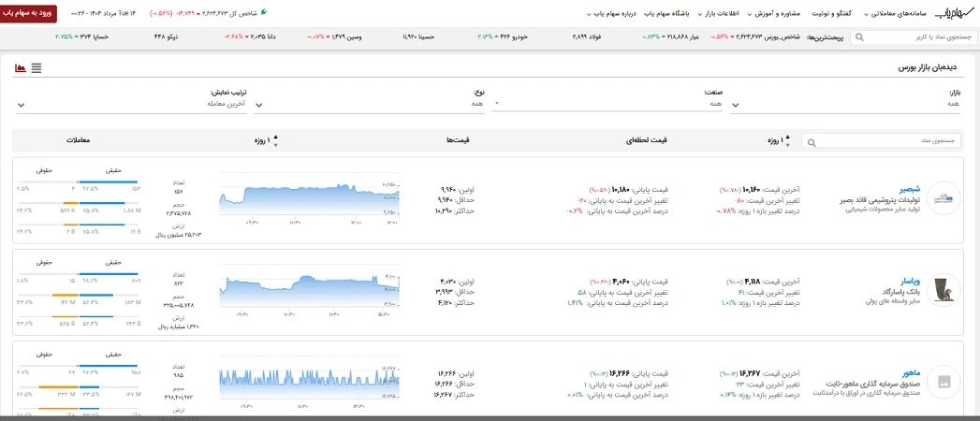This screenshot has width=980, height=421.
Task: Open ماهور one-day price chart
Action: tap(310, 383)
